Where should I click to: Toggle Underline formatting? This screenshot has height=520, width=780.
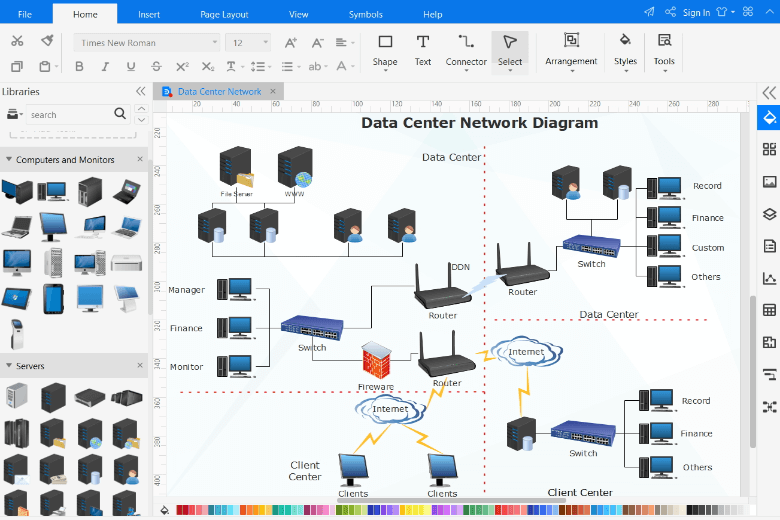coord(131,66)
